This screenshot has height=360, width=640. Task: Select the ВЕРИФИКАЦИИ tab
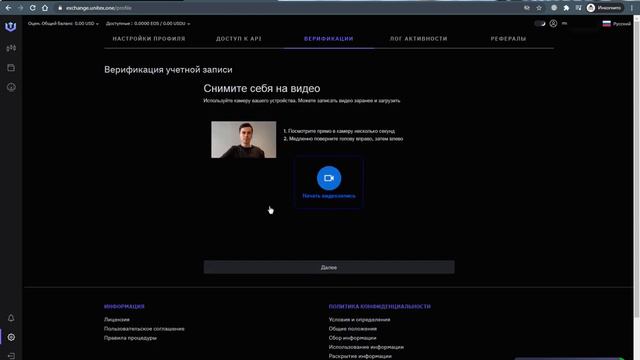[329, 39]
